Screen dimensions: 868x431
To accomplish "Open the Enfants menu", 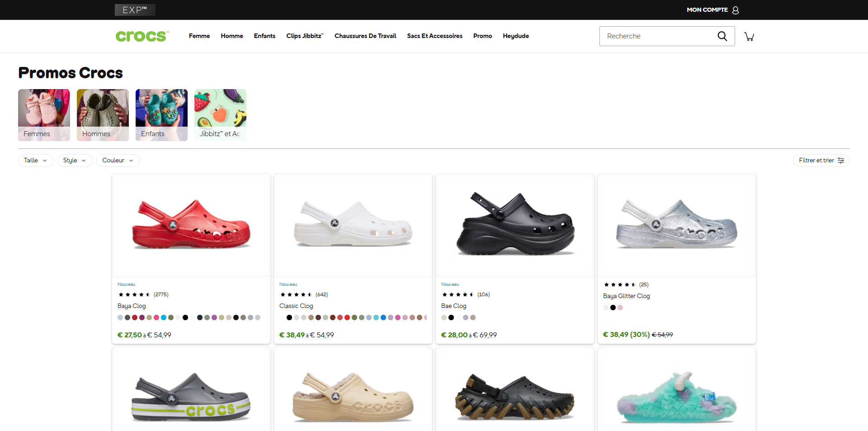I will coord(264,36).
